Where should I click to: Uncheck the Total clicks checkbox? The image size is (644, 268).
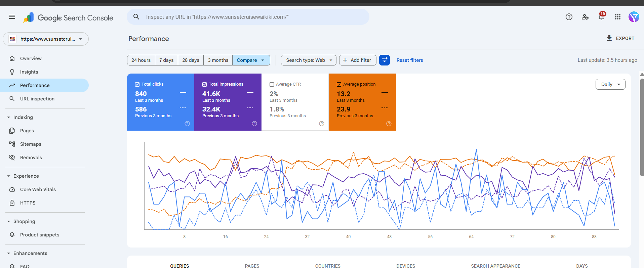pos(137,84)
